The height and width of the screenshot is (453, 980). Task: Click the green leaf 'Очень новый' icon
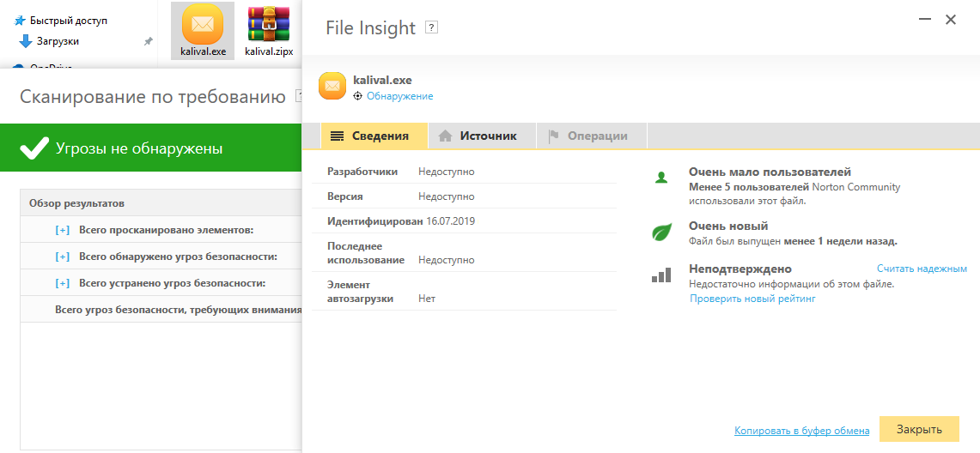point(661,233)
